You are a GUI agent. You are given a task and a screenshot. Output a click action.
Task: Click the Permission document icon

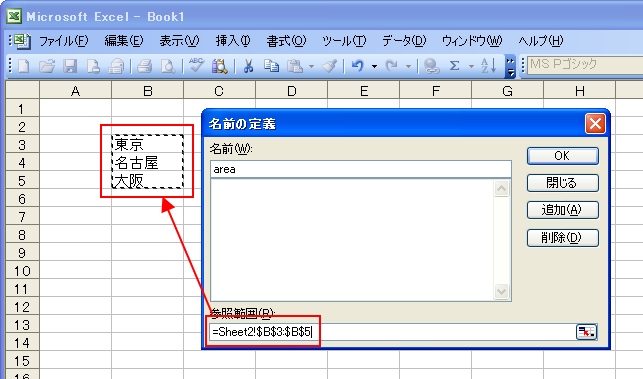coord(93,66)
